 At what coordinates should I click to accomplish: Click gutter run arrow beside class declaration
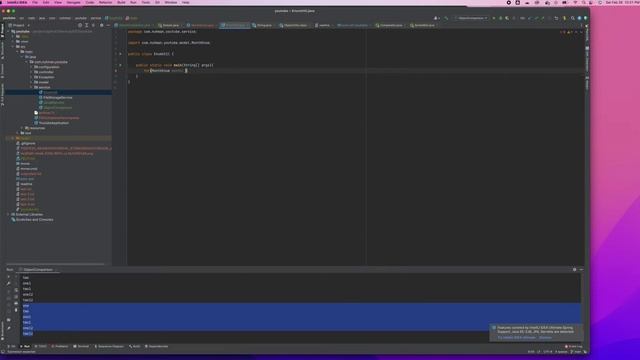[120, 53]
